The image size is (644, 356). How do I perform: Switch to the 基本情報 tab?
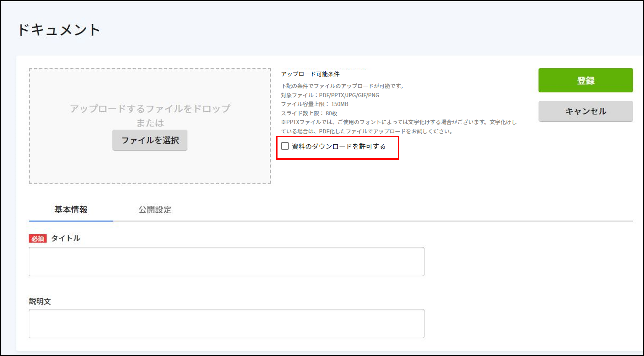[71, 210]
